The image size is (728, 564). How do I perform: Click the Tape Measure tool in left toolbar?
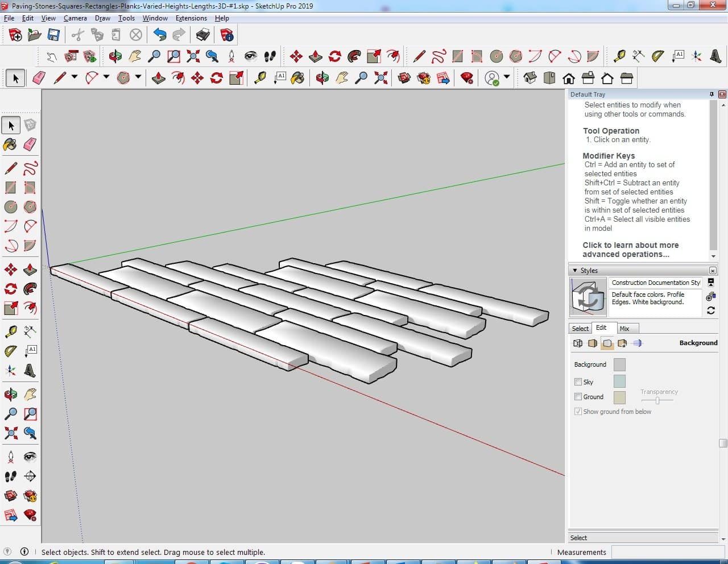[10, 332]
